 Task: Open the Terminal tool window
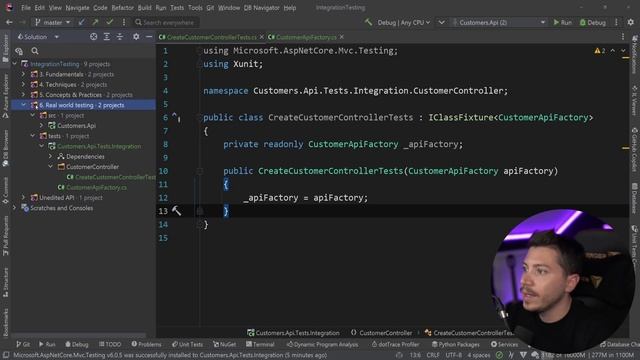(x=260, y=344)
